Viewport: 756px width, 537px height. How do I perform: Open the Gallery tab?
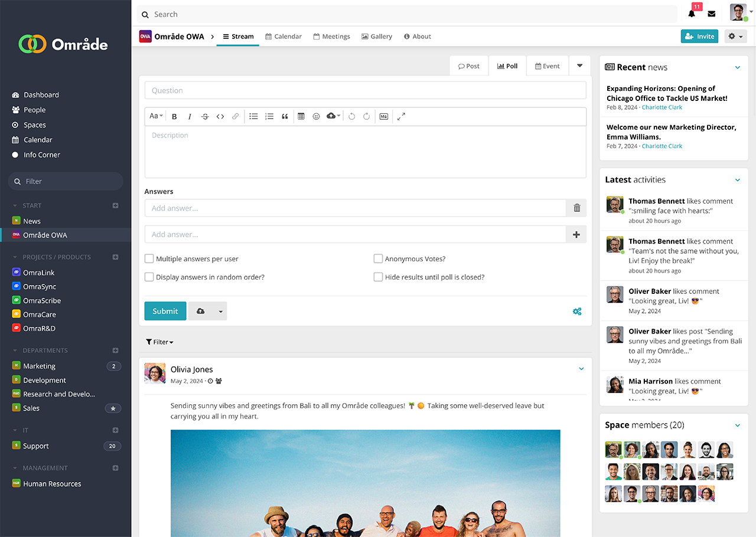click(x=376, y=37)
